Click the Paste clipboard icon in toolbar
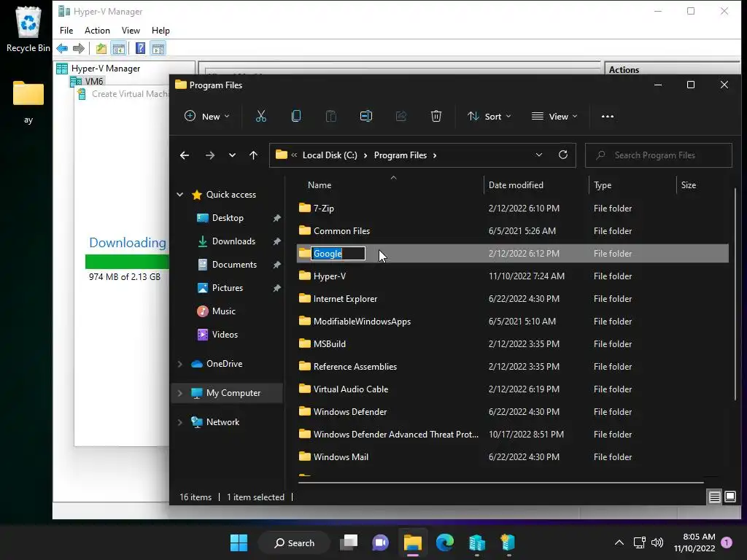The image size is (747, 560). click(330, 116)
